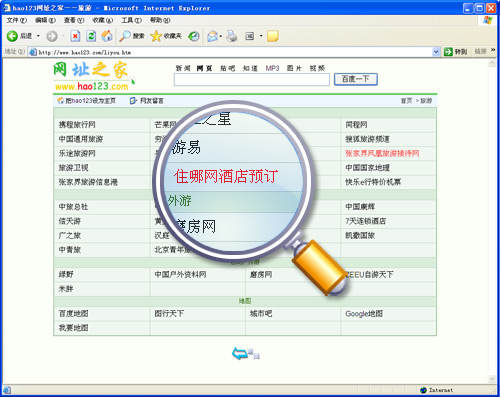Image resolution: width=500 pixels, height=397 pixels.
Task: Open Favorites star icon
Action: click(156, 36)
